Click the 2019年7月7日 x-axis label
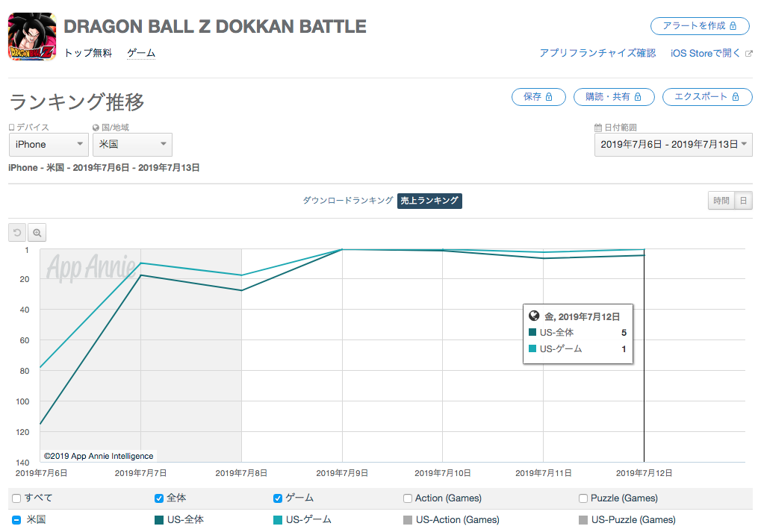Viewport: 758px width, 532px height. (140, 473)
